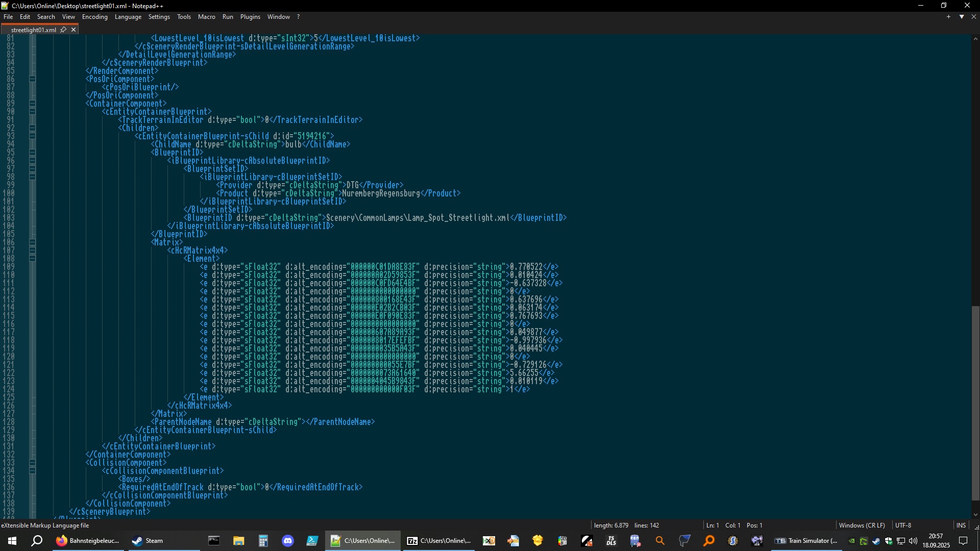
Task: Click Windows (CR LF) line ending indicator
Action: (862, 525)
